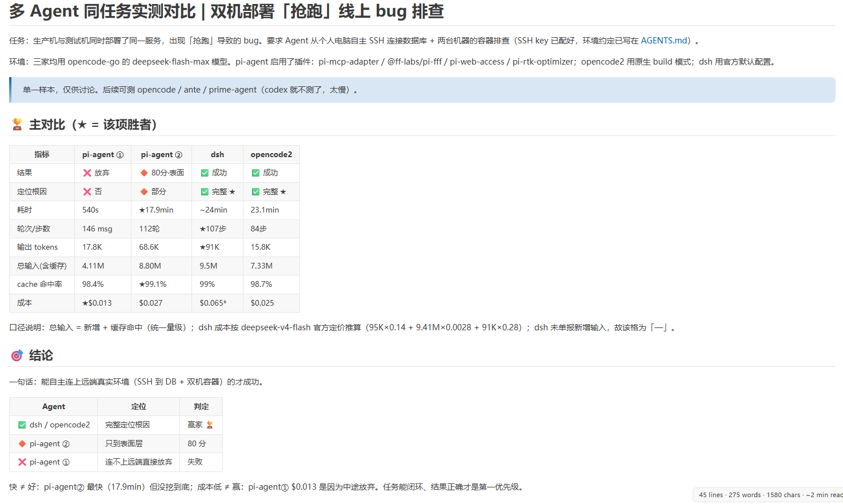Click the 连不上远端直接放弃 cell

(x=139, y=462)
